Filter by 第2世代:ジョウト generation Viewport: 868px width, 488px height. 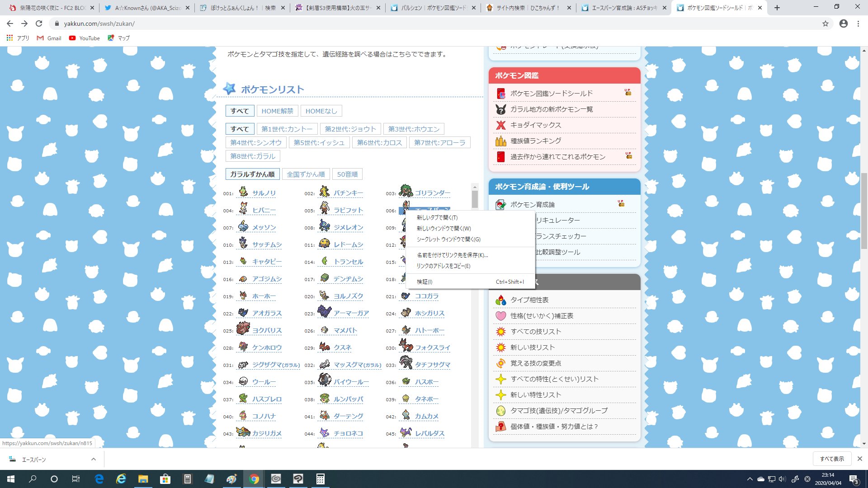click(x=351, y=129)
